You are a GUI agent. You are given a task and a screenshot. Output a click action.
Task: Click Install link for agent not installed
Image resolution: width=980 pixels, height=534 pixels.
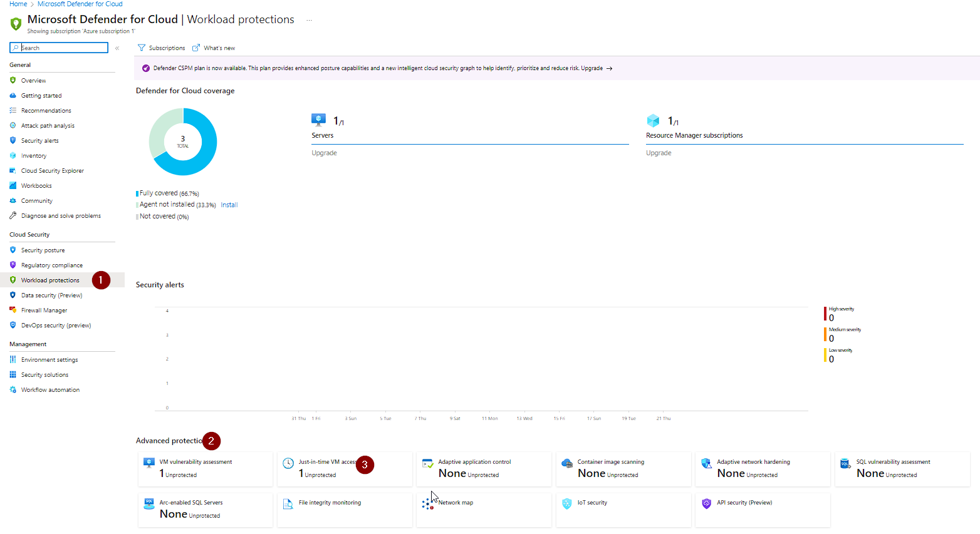click(x=229, y=205)
